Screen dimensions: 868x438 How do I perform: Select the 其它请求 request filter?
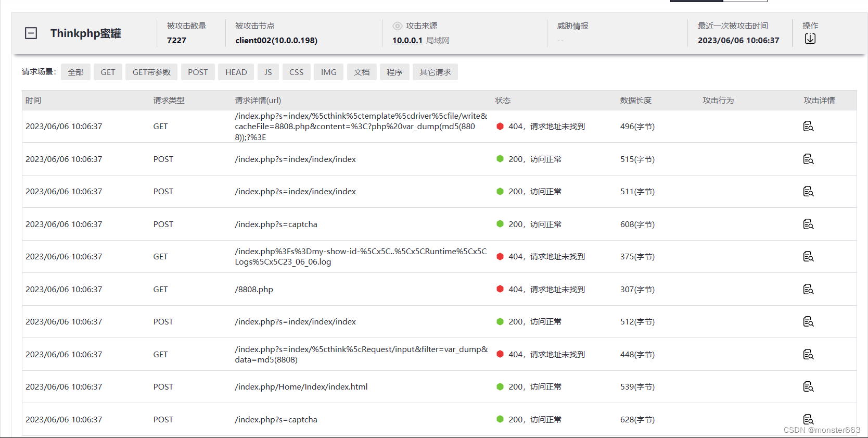pos(435,72)
